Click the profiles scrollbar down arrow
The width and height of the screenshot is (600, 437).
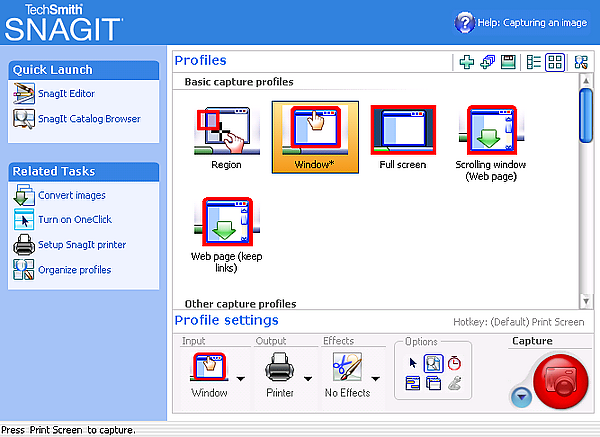[x=586, y=302]
